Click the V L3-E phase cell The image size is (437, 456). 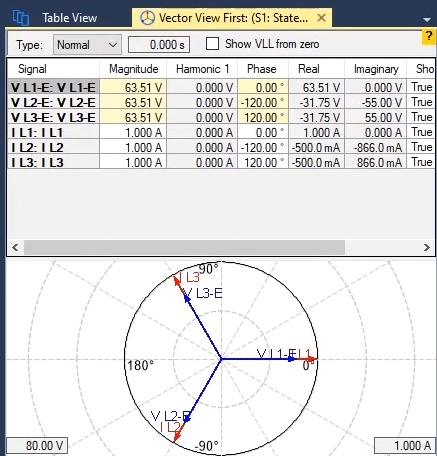263,117
